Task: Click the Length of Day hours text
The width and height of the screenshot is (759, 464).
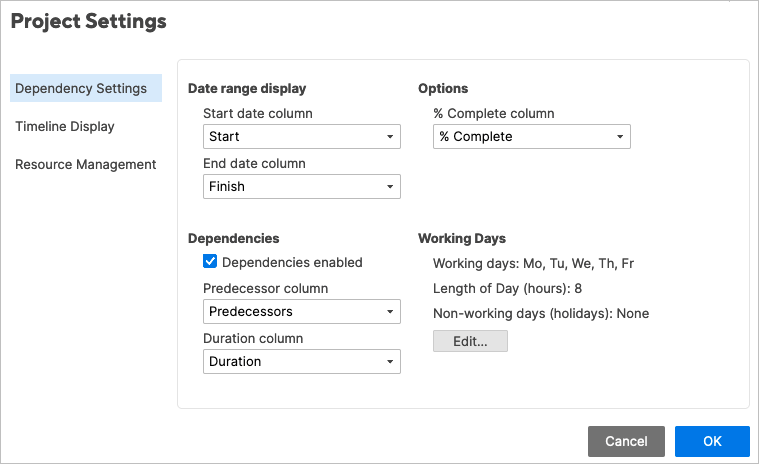Action: point(507,289)
